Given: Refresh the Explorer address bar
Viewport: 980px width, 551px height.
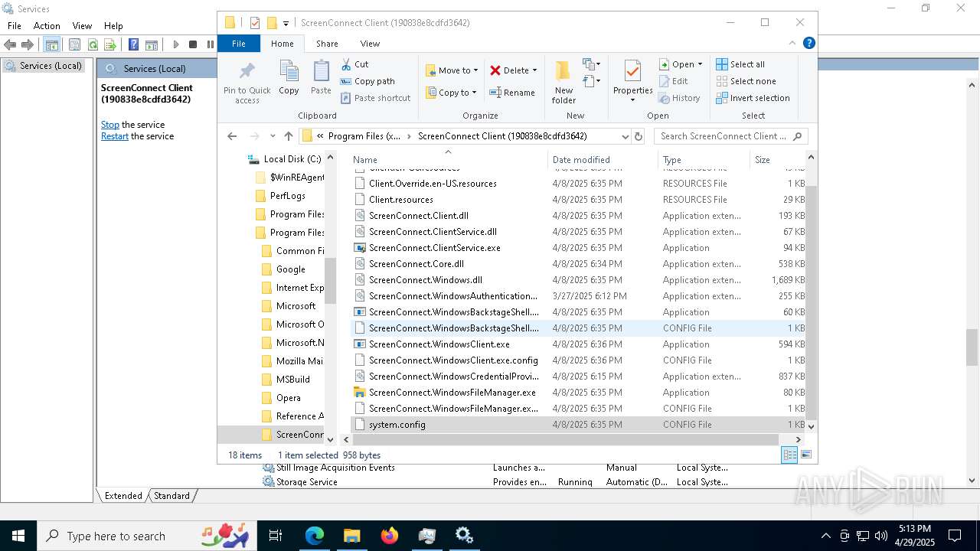Looking at the screenshot, I should pyautogui.click(x=639, y=136).
